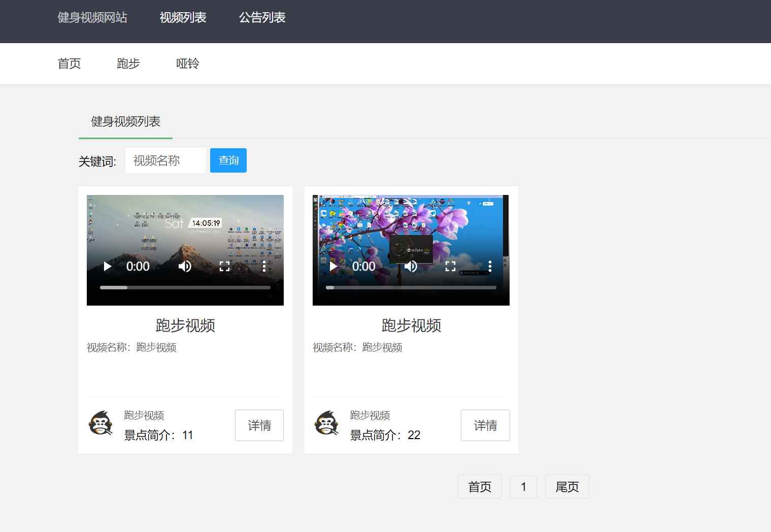The height and width of the screenshot is (532, 771).
Task: Click 视频名称: 跑步视频 in second card
Action: tap(357, 348)
